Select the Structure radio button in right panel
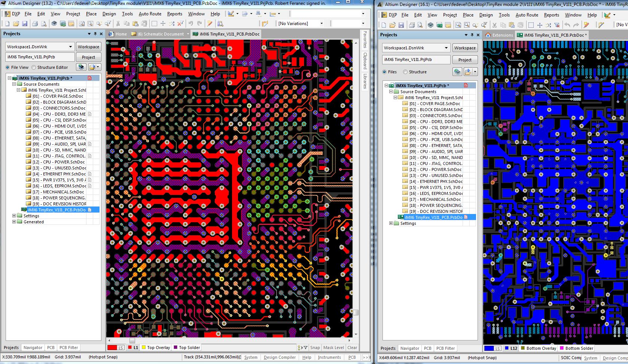Viewport: 628px width, 364px height. click(x=405, y=72)
